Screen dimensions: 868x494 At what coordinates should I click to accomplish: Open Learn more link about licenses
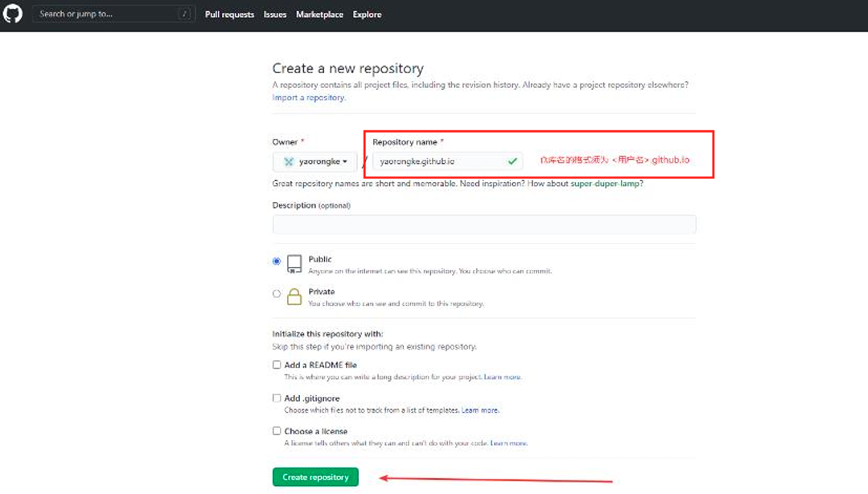point(508,443)
